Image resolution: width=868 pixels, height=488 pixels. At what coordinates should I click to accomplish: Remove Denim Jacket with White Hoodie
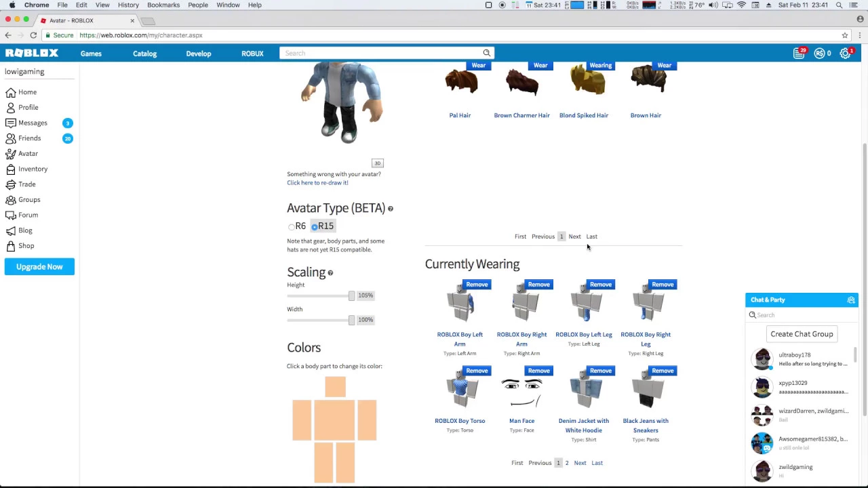click(600, 371)
